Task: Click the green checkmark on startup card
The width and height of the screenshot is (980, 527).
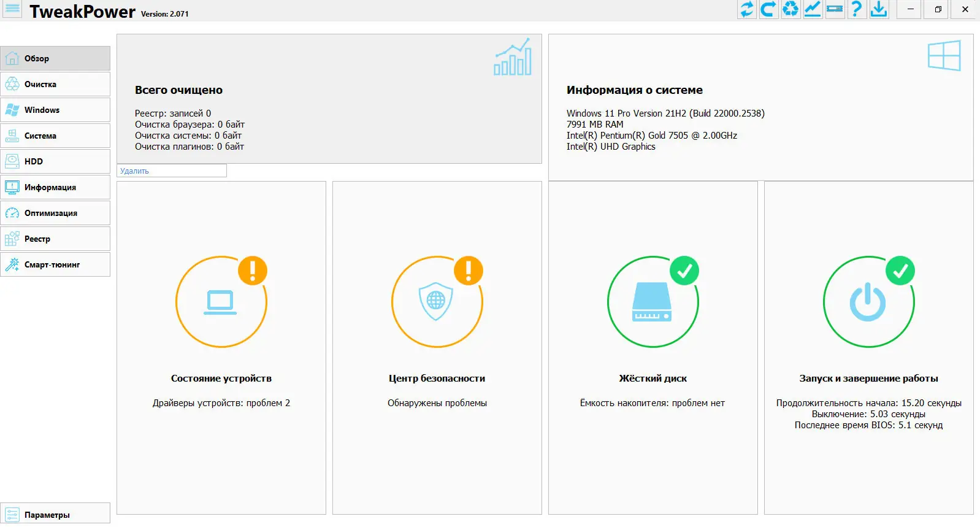Action: pyautogui.click(x=900, y=271)
